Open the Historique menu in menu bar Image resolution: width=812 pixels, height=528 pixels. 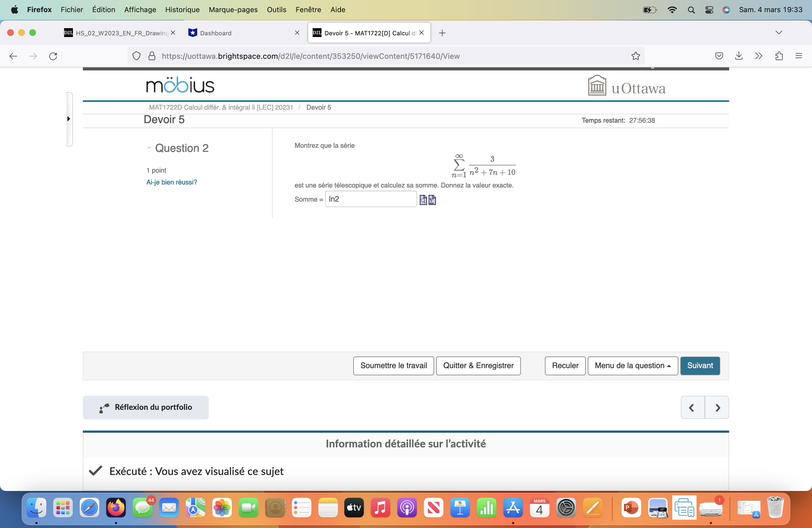click(x=182, y=10)
